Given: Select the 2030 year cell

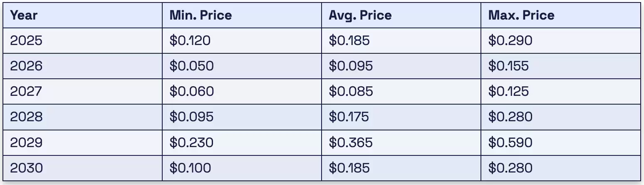Looking at the screenshot, I should click(x=26, y=168).
